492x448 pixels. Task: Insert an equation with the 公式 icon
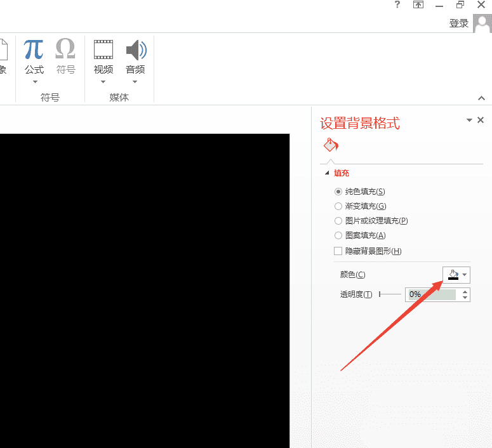pyautogui.click(x=34, y=49)
